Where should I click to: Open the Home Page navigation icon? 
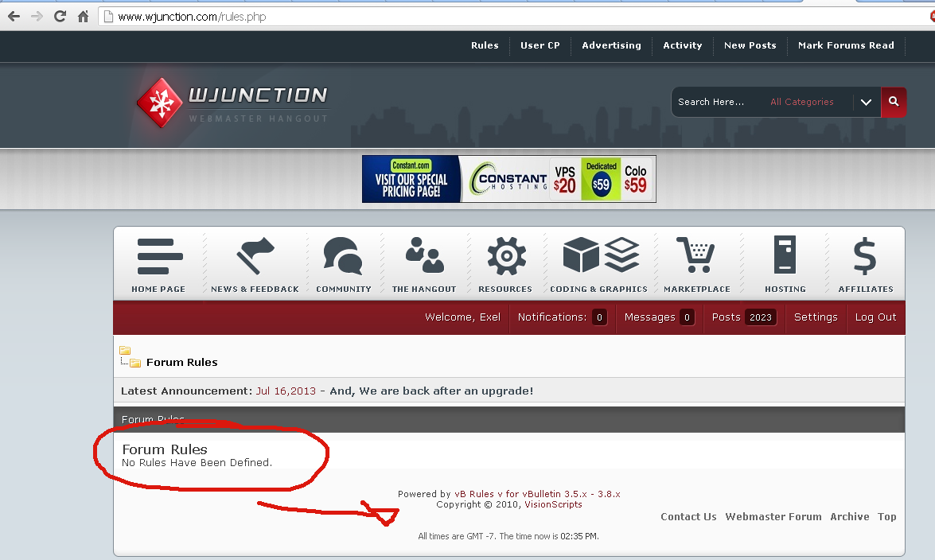click(160, 256)
